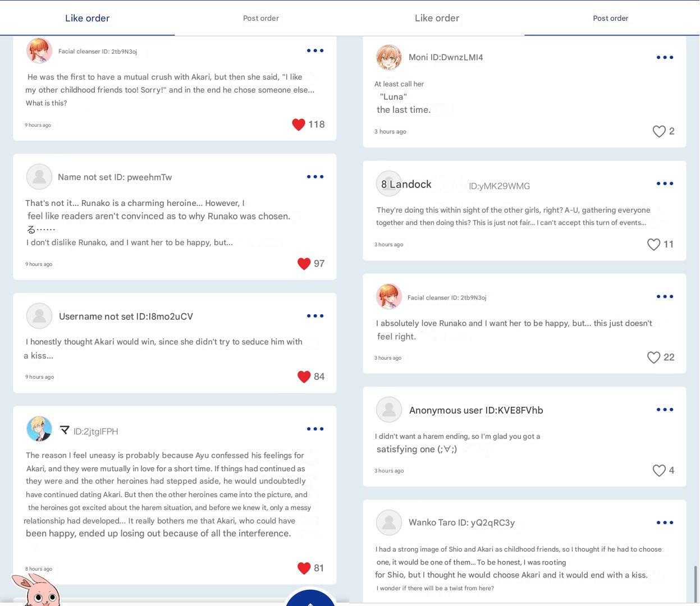
Task: Open Moni's avatar picture
Action: (x=389, y=57)
